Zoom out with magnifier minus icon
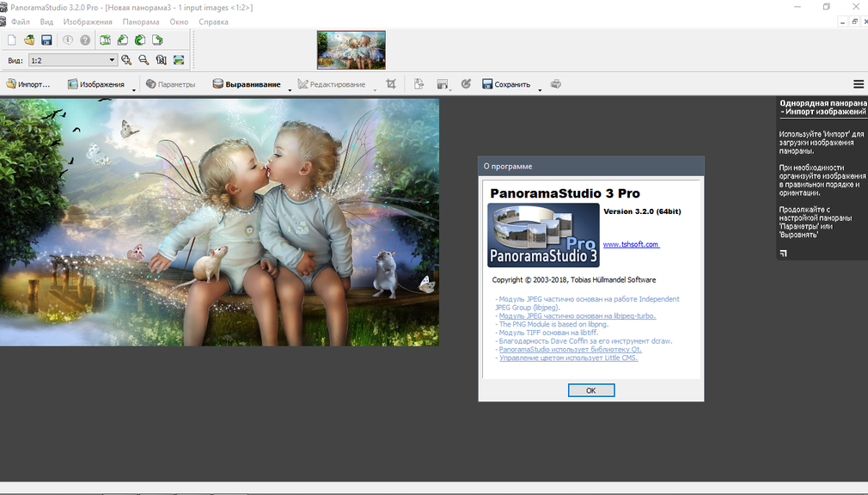 [144, 60]
